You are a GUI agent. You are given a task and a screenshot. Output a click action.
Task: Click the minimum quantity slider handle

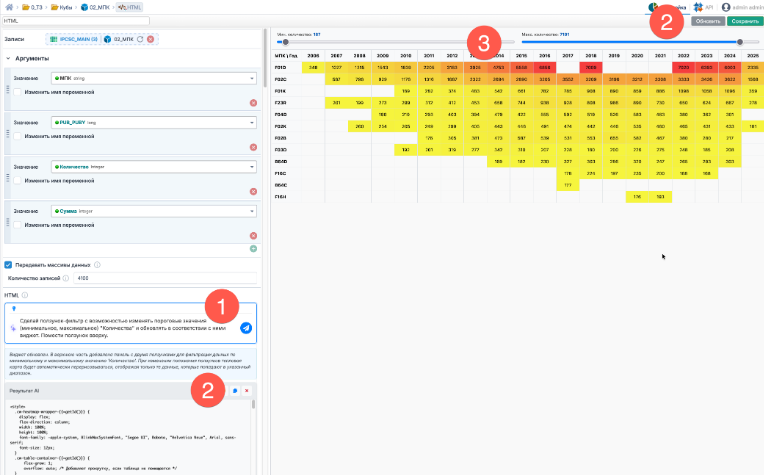pos(285,42)
